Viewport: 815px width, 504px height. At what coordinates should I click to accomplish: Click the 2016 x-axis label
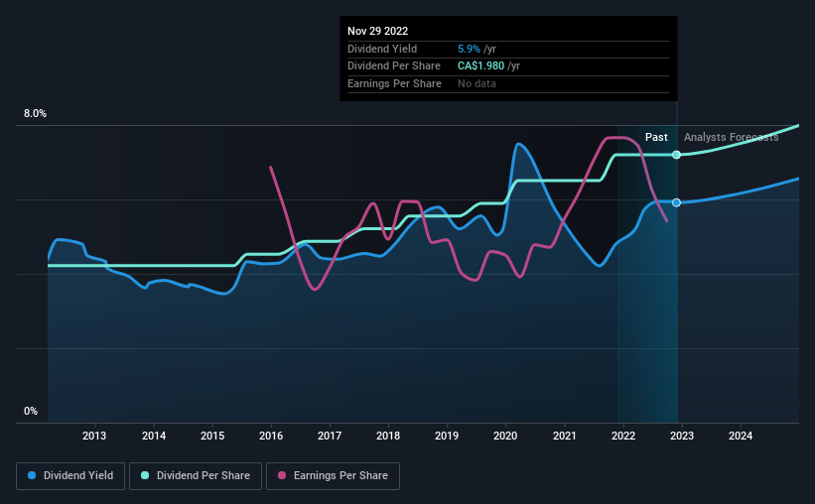[271, 436]
